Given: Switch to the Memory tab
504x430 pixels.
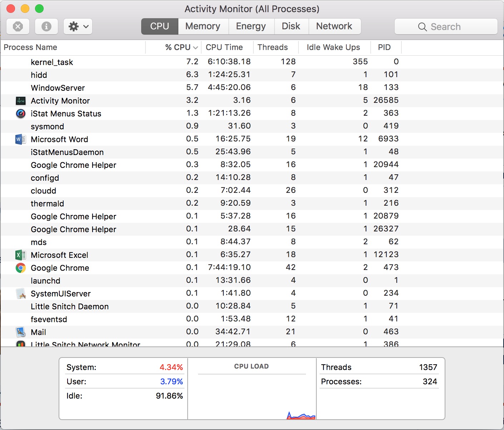Looking at the screenshot, I should pyautogui.click(x=203, y=26).
